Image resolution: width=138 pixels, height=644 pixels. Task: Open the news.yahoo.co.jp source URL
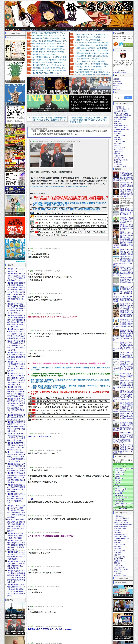59,187
